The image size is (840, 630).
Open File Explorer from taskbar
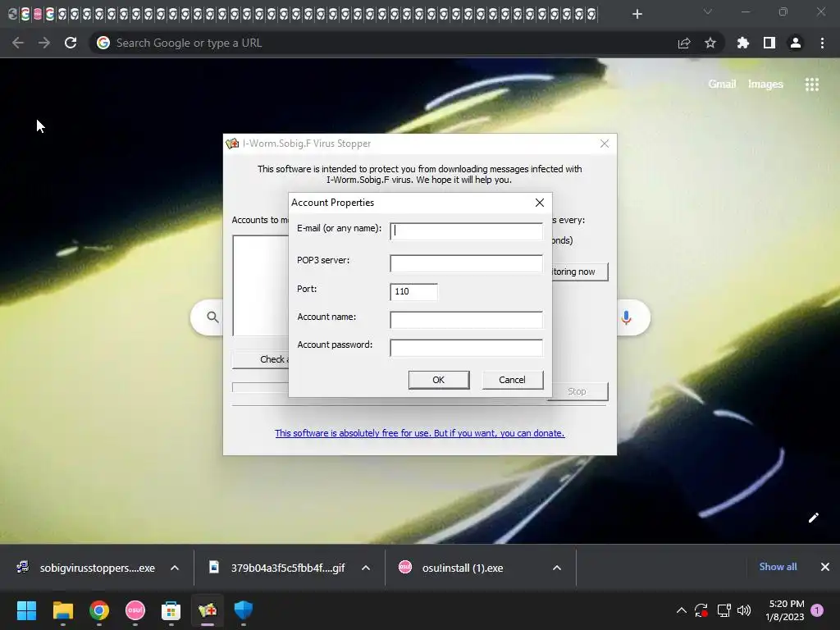(x=62, y=610)
